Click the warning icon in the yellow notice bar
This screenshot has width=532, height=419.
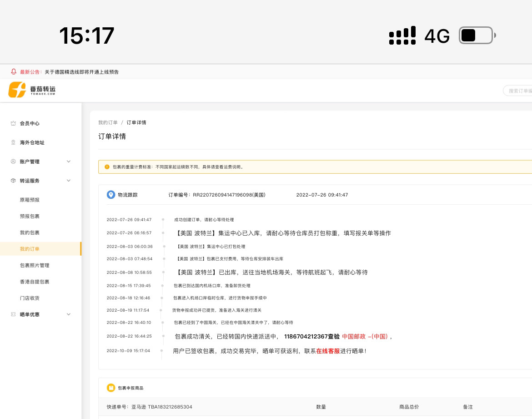pos(108,167)
